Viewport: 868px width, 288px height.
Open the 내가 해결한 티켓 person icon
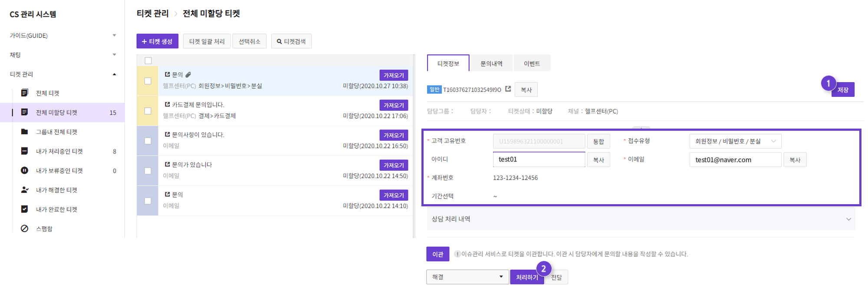(25, 190)
